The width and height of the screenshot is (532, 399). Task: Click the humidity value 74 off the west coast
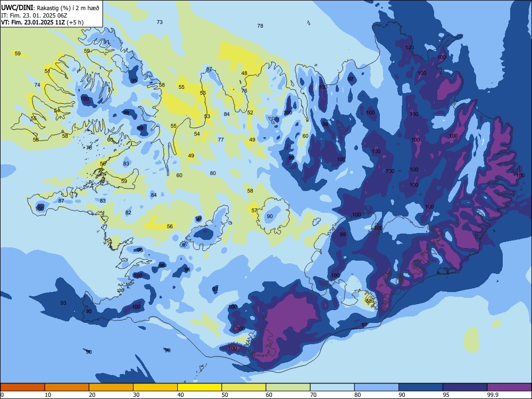[37, 85]
